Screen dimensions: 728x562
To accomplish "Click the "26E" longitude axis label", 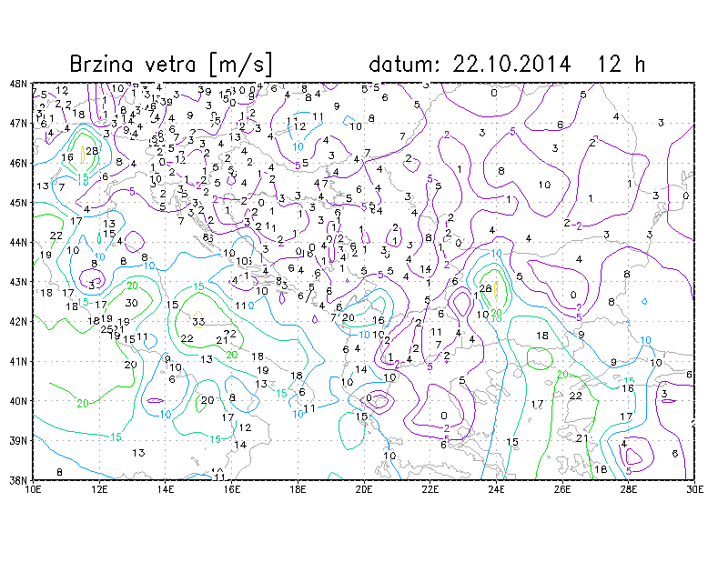I will 562,489.
